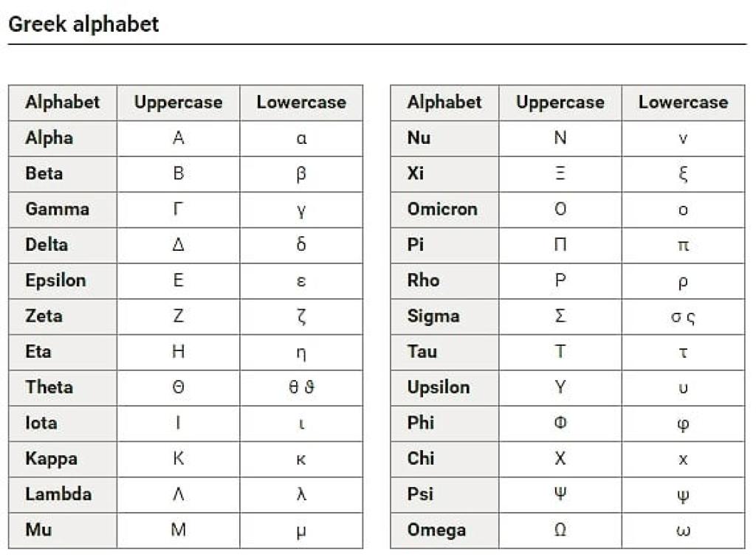The image size is (756, 557).
Task: Click the Epsilon row label
Action: (55, 280)
